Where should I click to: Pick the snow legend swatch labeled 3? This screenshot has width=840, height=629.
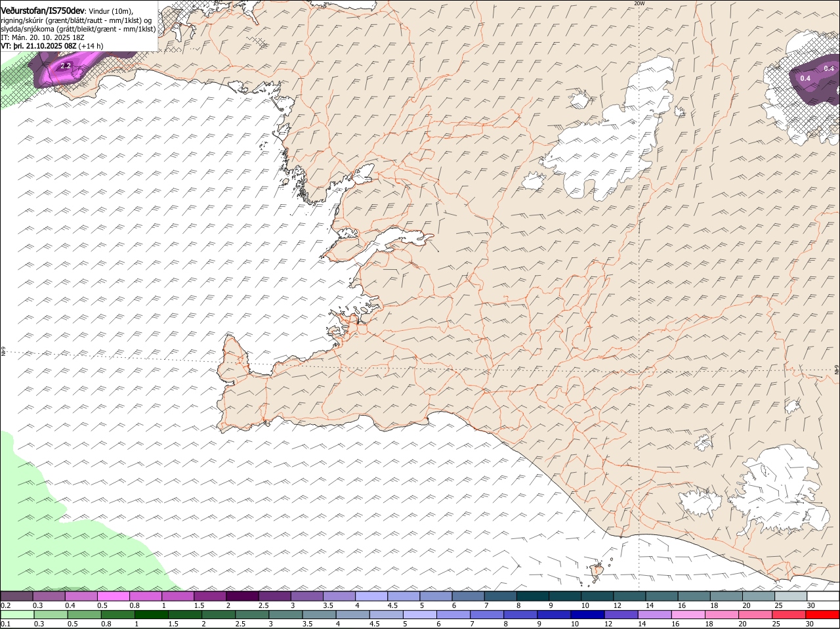[x=308, y=596]
